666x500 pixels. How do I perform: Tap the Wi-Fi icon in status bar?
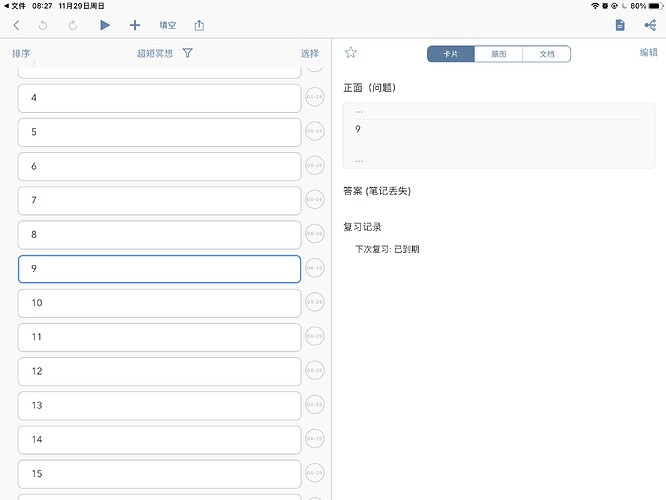595,6
